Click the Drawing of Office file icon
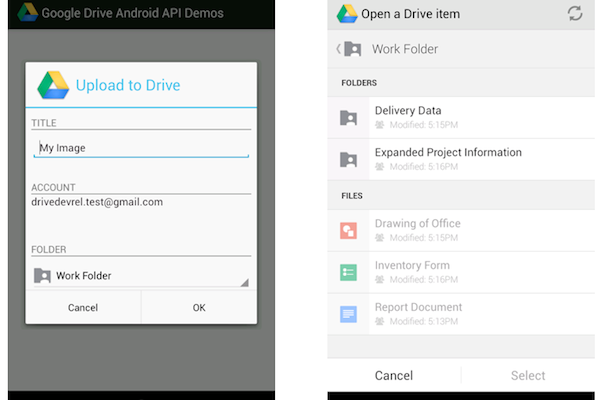The height and width of the screenshot is (400, 600). click(348, 230)
